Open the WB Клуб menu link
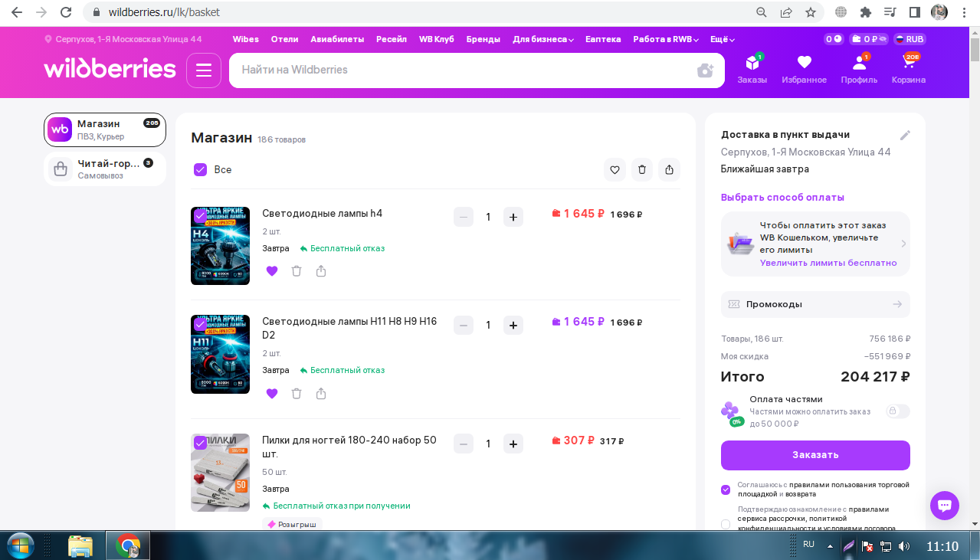The image size is (980, 560). click(x=437, y=39)
